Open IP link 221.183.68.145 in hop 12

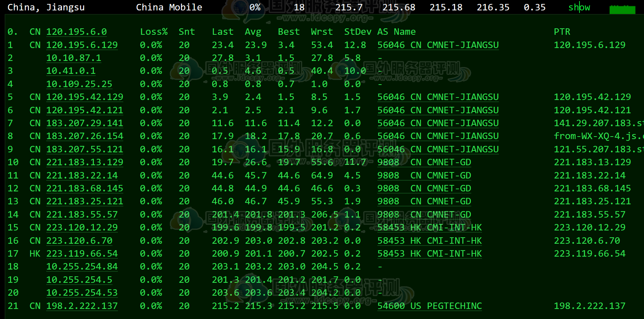(x=85, y=189)
